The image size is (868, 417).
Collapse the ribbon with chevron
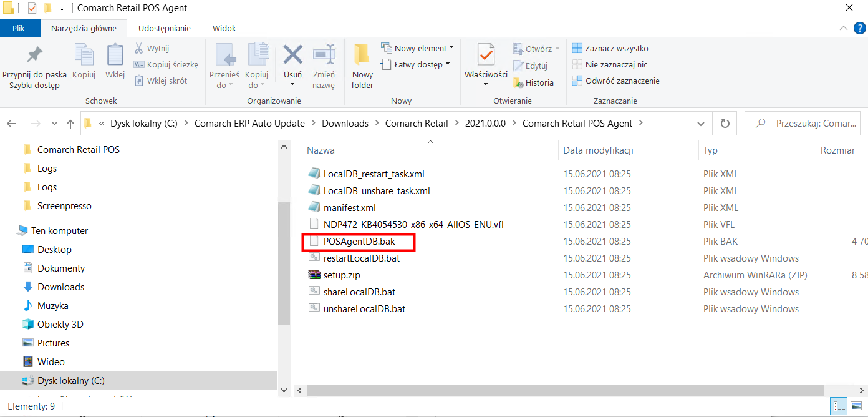pos(843,28)
